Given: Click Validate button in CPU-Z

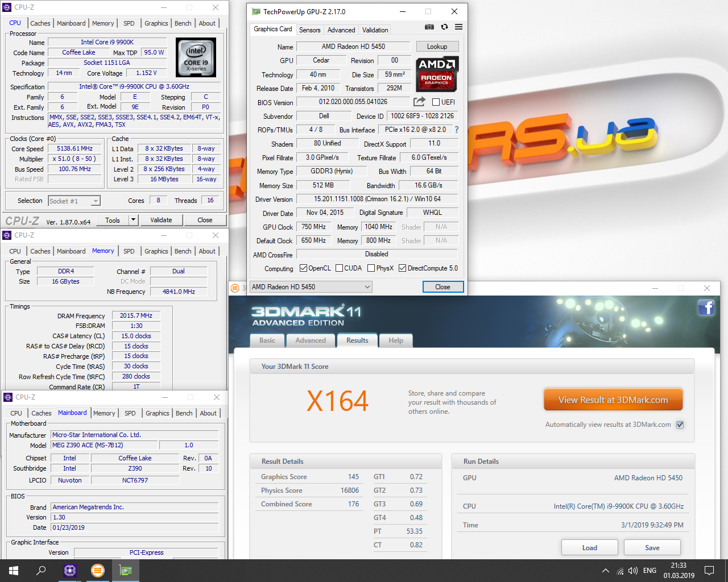Looking at the screenshot, I should tap(161, 220).
